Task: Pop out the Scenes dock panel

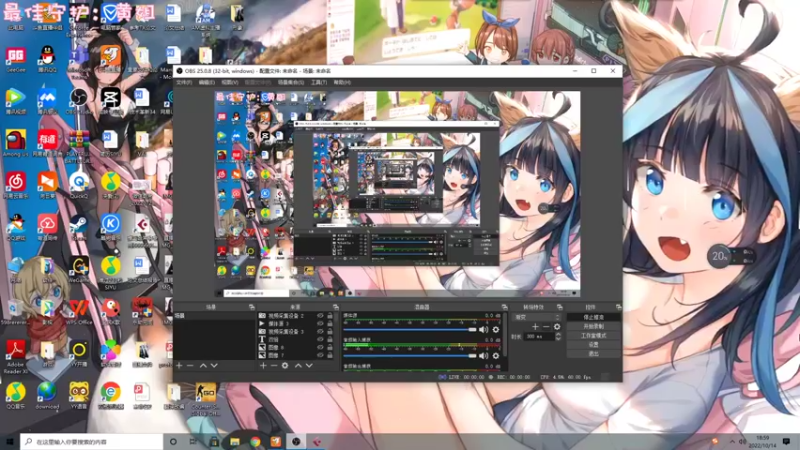Action: 252,307
